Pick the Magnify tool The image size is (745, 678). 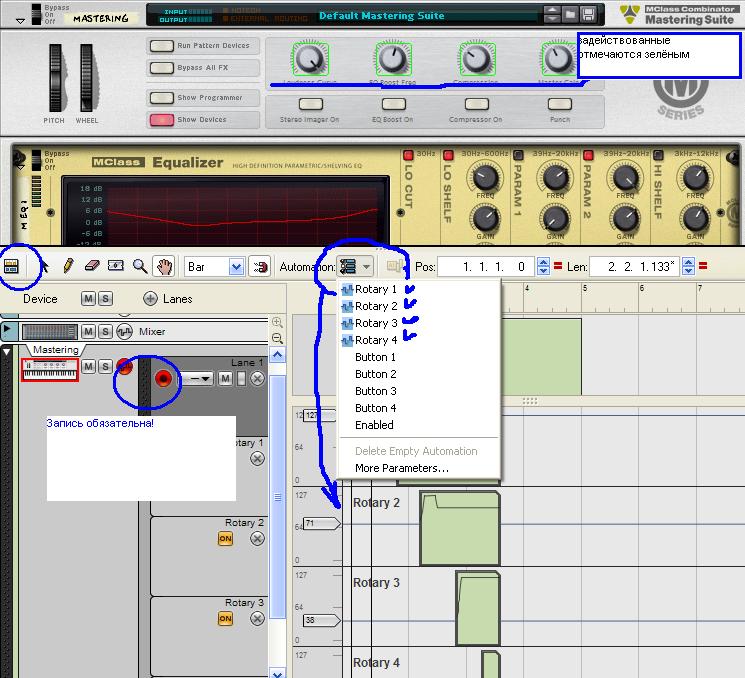coord(140,267)
